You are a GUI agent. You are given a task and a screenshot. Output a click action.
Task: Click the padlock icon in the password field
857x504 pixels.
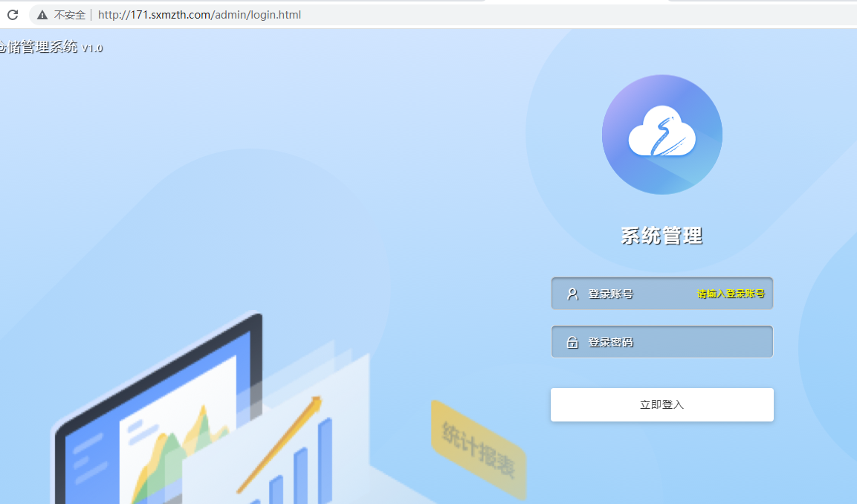tap(572, 341)
